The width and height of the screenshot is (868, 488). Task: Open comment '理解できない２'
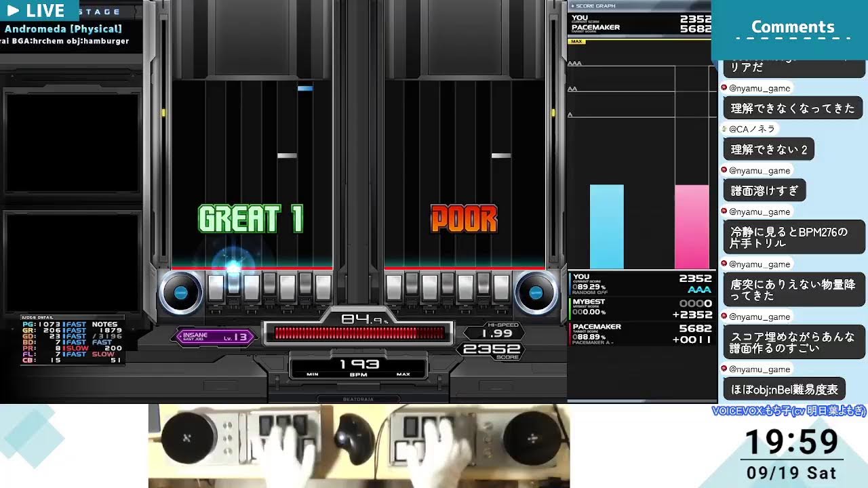[x=769, y=149]
